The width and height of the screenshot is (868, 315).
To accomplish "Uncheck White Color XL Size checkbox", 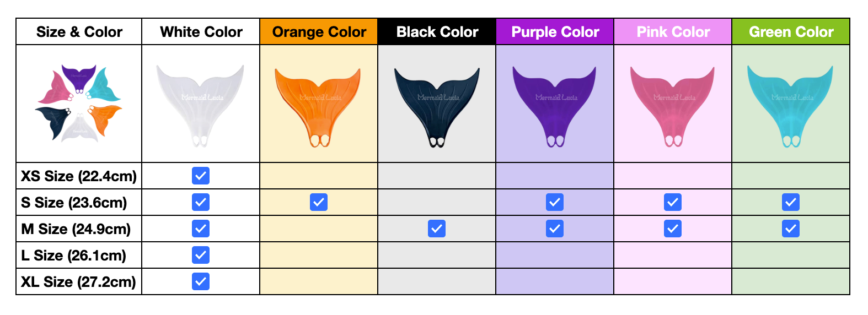I will click(201, 281).
